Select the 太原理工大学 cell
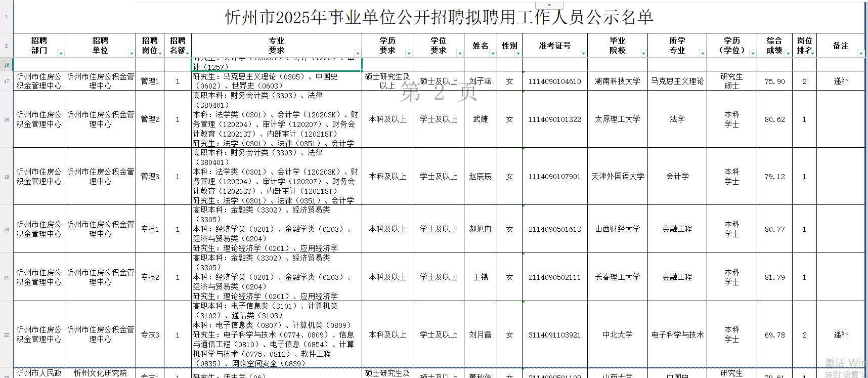The height and width of the screenshot is (378, 868). (x=617, y=119)
